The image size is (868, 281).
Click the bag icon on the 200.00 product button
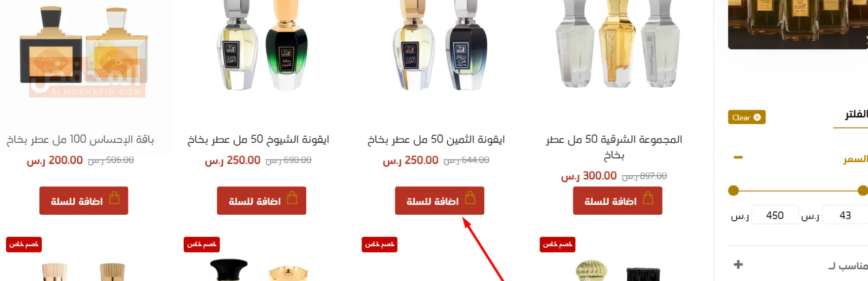114,198
